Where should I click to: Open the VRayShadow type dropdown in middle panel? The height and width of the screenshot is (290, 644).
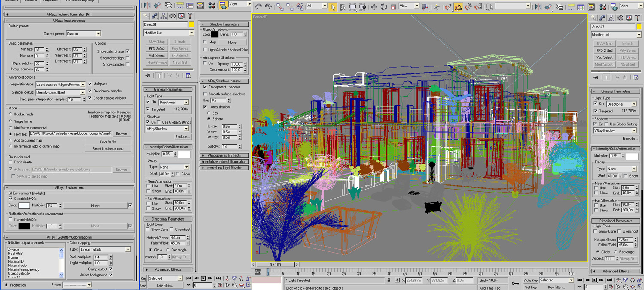167,129
